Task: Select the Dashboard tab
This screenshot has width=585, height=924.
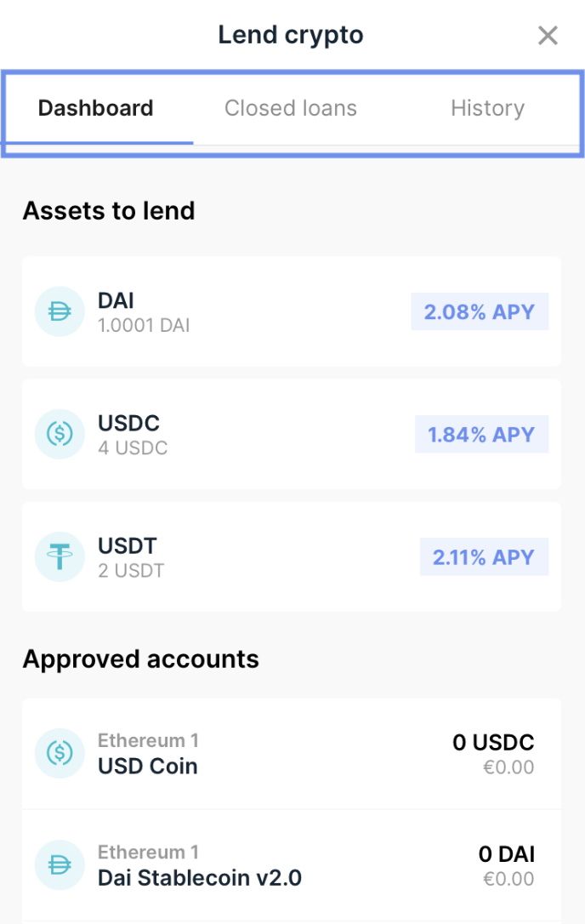Action: point(96,108)
